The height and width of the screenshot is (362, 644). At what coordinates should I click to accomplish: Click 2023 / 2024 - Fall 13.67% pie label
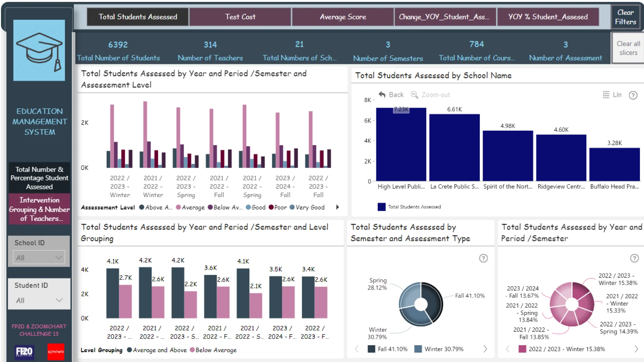[x=523, y=292]
